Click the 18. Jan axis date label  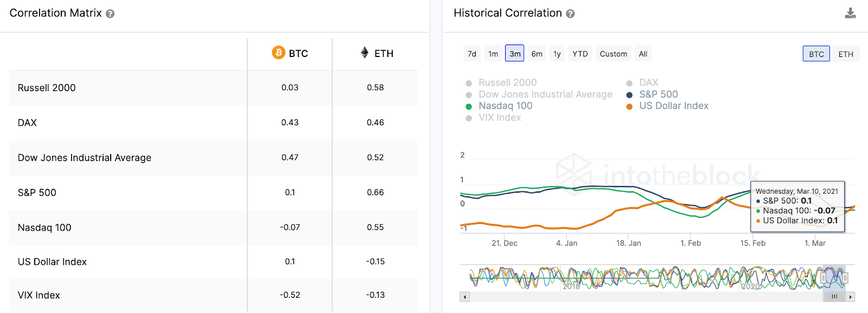click(629, 243)
